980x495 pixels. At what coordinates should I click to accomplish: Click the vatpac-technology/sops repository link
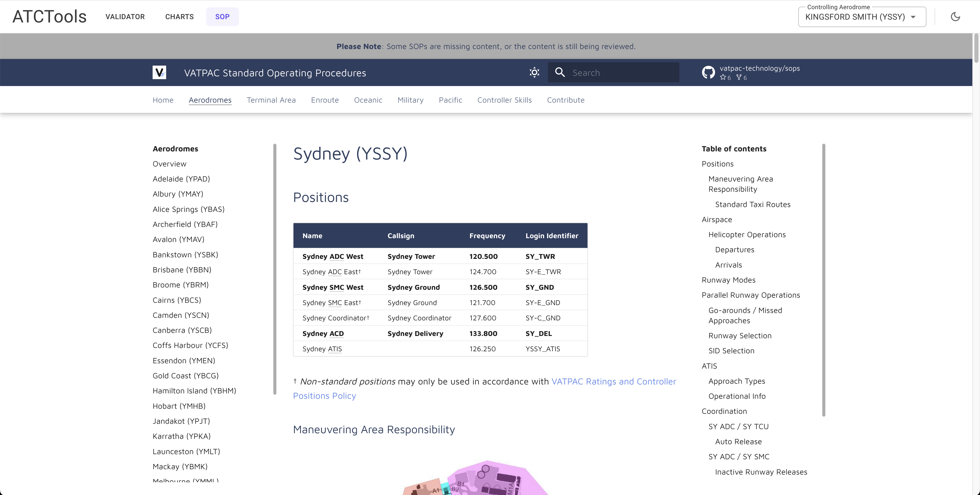(x=759, y=68)
